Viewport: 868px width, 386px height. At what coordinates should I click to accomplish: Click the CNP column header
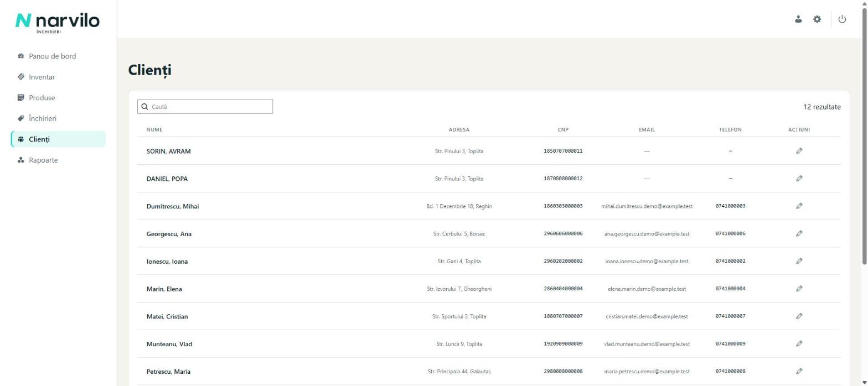563,129
